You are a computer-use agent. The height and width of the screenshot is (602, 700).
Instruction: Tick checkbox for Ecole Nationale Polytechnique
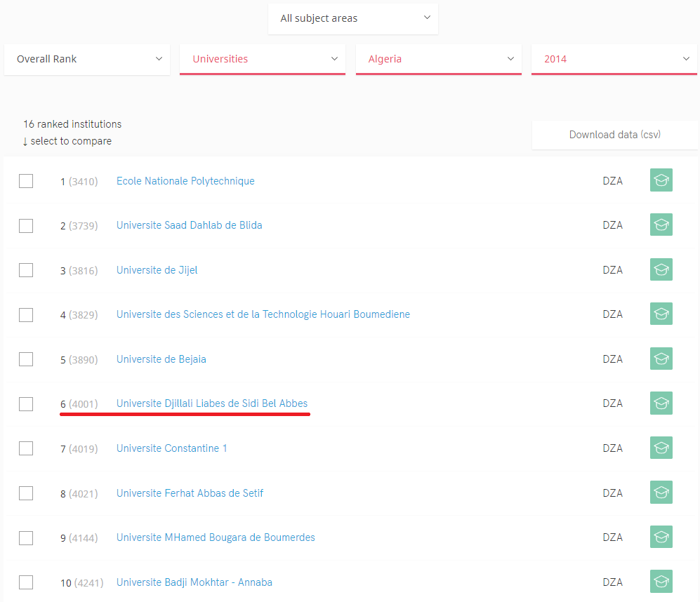pos(26,181)
